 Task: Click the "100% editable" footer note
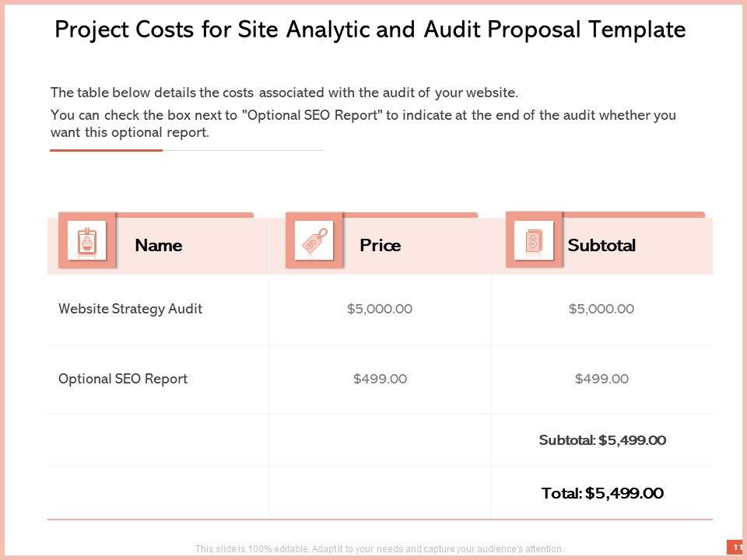(x=380, y=549)
